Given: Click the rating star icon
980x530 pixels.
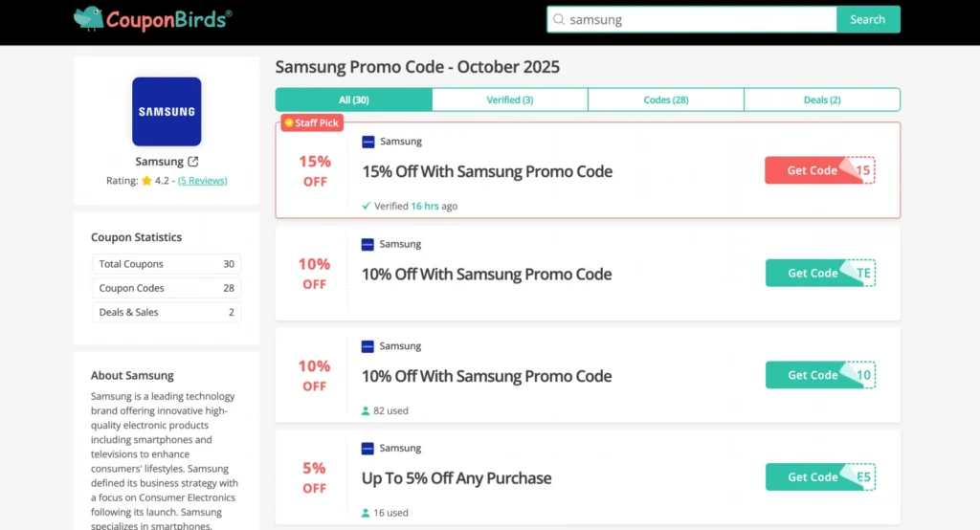Looking at the screenshot, I should [146, 181].
